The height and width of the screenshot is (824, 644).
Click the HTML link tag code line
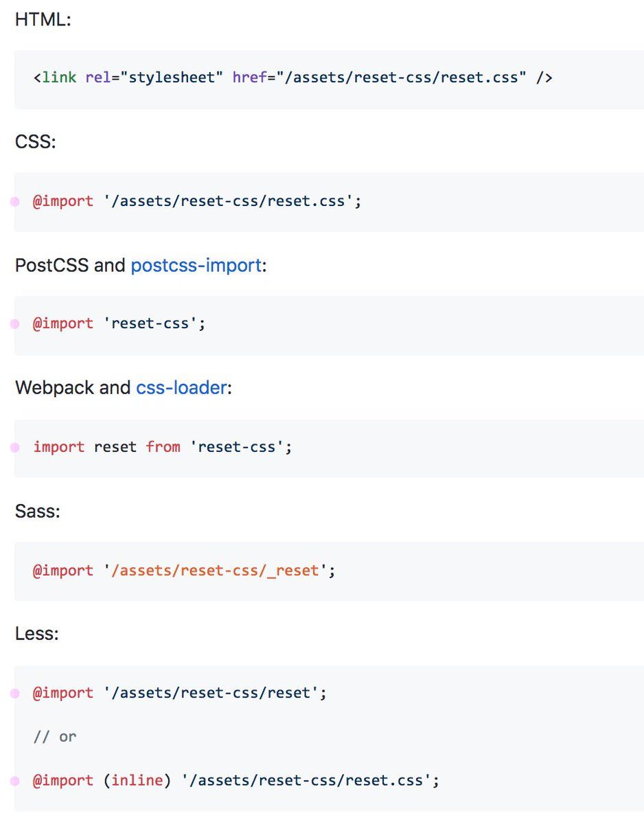(293, 78)
